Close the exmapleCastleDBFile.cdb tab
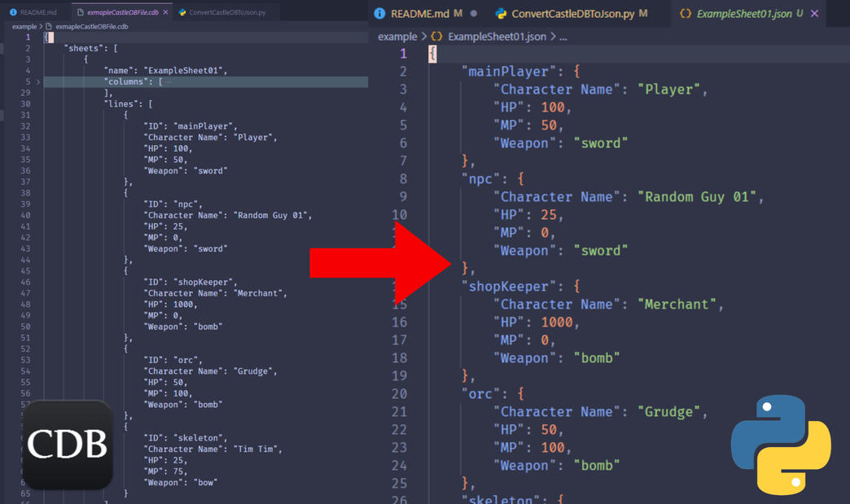 pos(166,13)
